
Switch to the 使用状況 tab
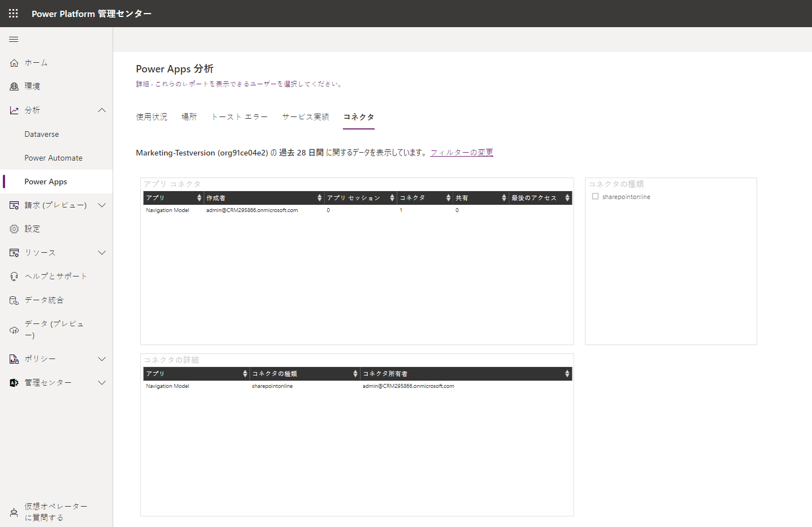click(152, 117)
